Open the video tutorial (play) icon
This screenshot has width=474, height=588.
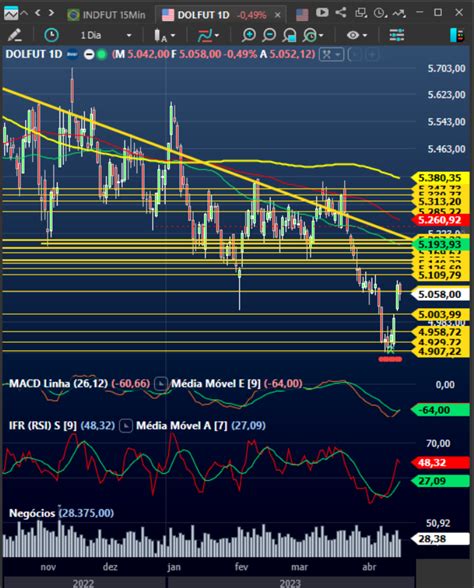click(322, 13)
